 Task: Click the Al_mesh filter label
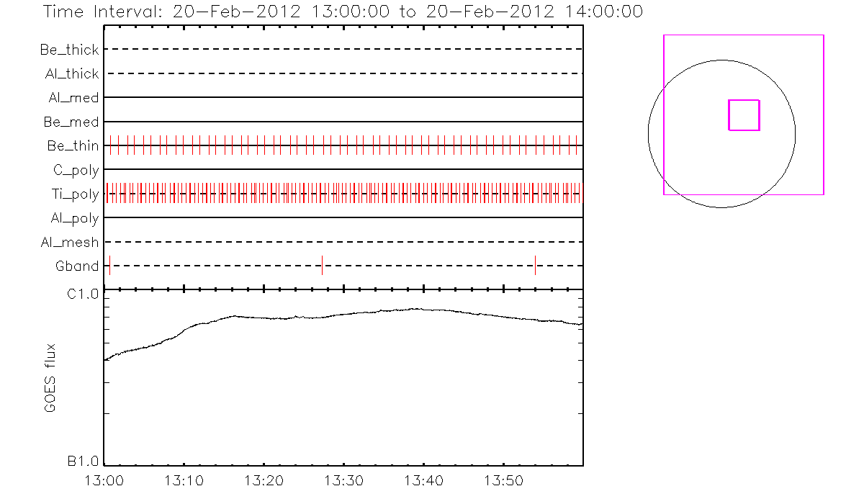pos(70,243)
